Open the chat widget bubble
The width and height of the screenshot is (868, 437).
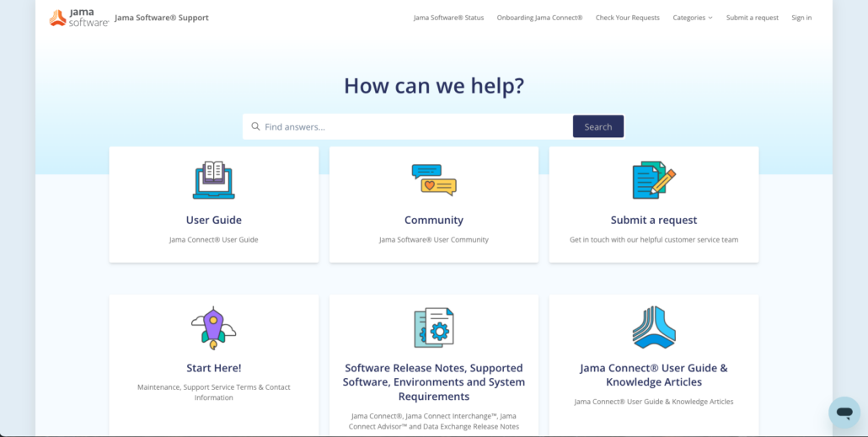(x=844, y=412)
